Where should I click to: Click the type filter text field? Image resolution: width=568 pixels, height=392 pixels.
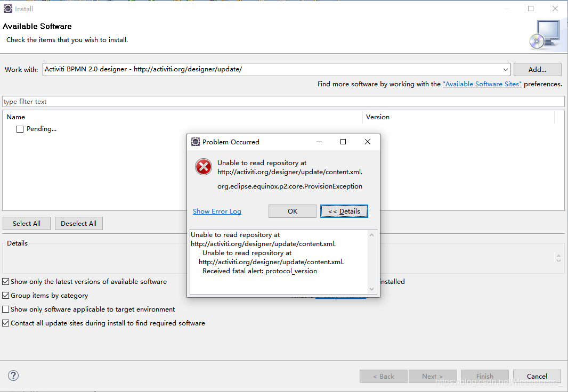pyautogui.click(x=283, y=102)
